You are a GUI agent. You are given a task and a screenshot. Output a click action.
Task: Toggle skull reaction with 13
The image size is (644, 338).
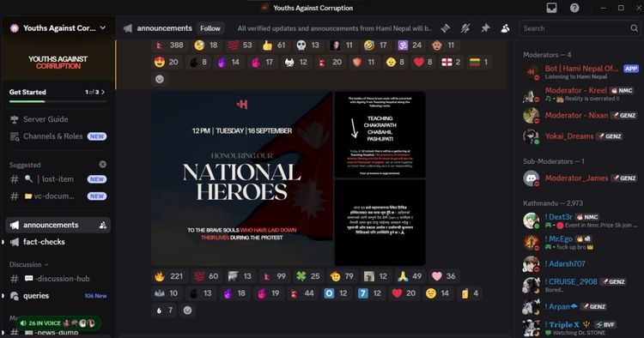(308, 45)
